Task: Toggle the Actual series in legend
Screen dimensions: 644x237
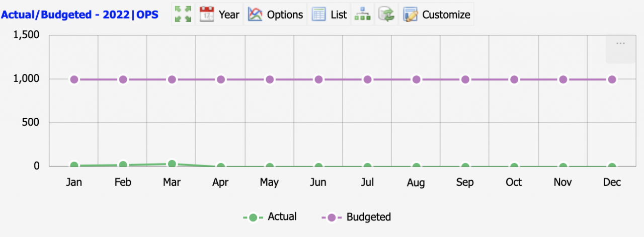Action: [x=270, y=217]
